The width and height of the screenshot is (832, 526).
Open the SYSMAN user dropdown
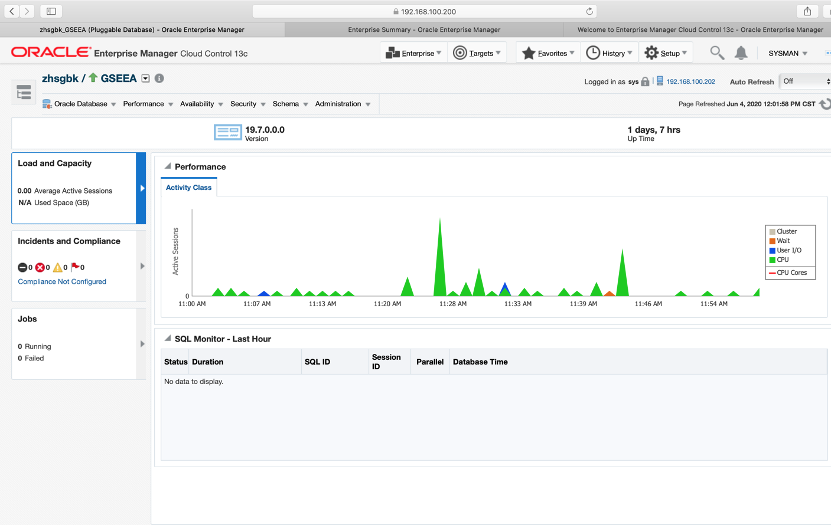(x=788, y=53)
